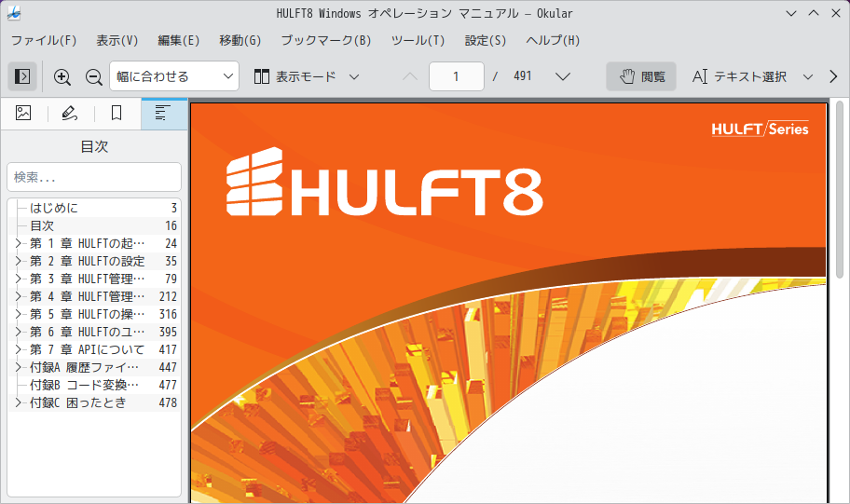Go to next page arrow
Viewport: 850px width, 504px height.
coord(563,76)
